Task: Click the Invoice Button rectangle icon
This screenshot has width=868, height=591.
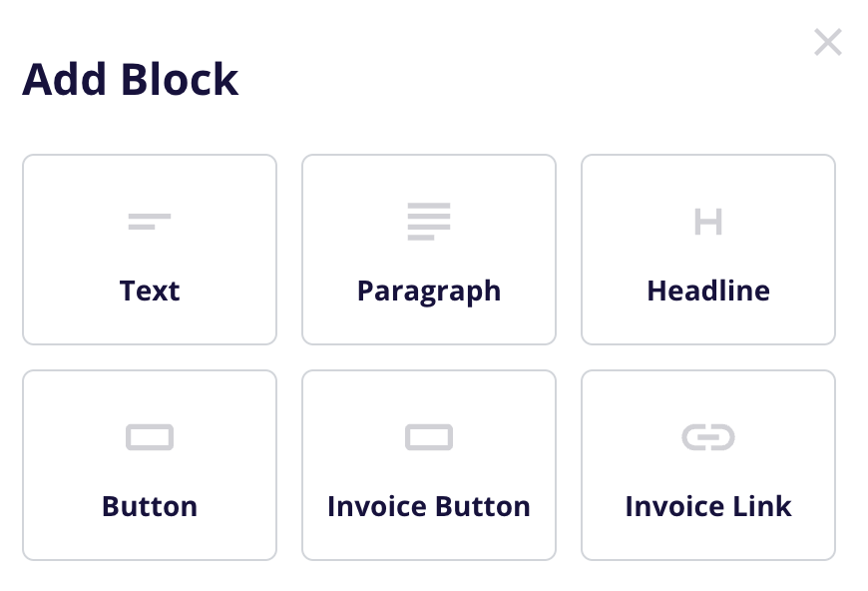Action: tap(429, 437)
